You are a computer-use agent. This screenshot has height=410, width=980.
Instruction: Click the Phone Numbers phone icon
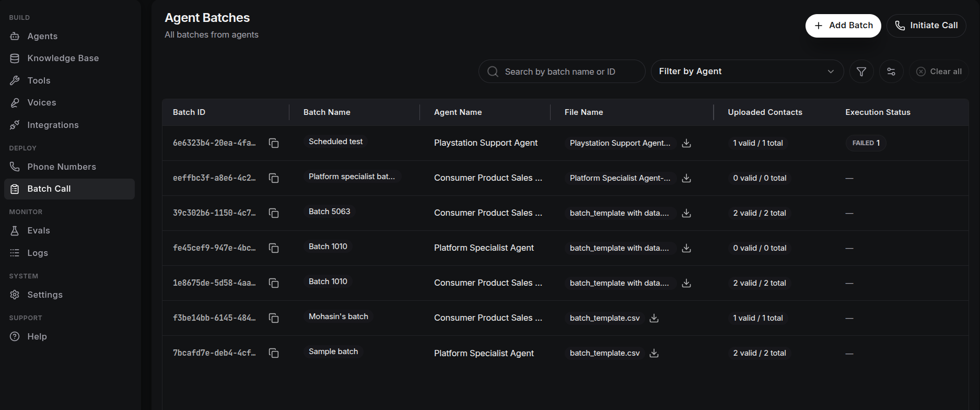pos(15,167)
